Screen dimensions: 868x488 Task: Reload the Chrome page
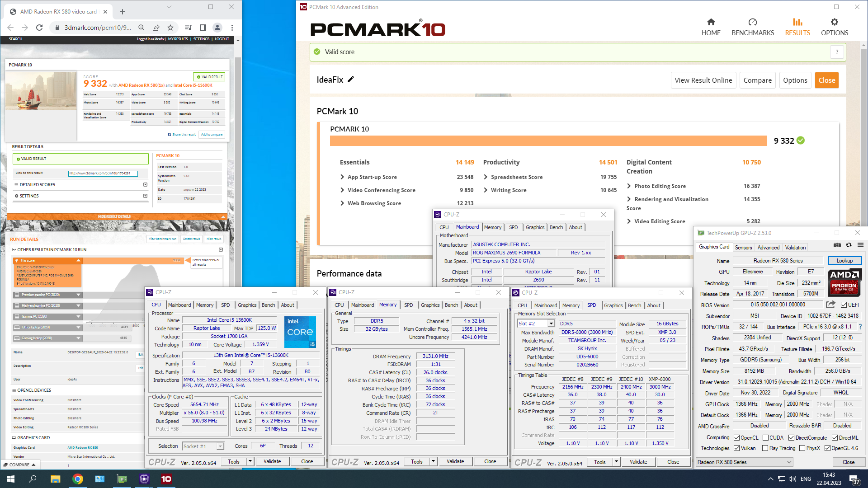pyautogui.click(x=39, y=28)
